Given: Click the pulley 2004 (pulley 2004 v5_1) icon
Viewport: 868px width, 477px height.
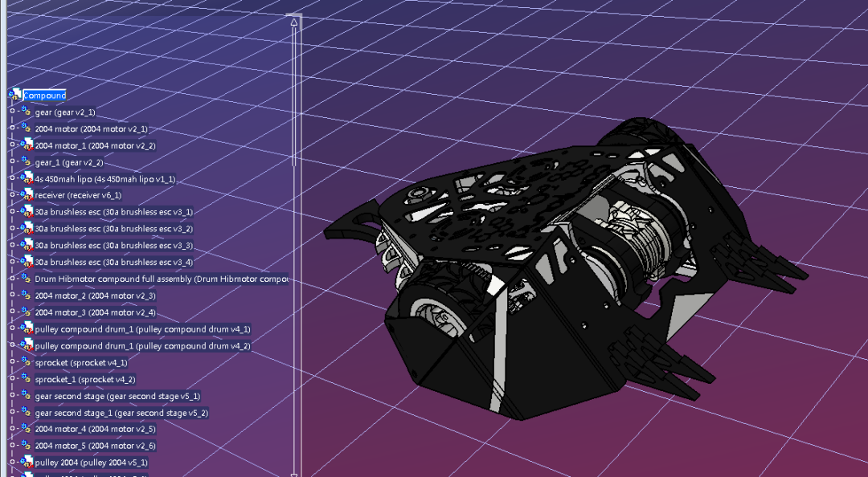Looking at the screenshot, I should 26,462.
